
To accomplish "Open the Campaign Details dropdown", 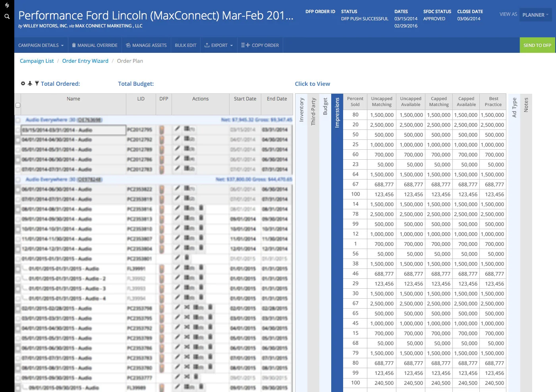I will (x=41, y=45).
